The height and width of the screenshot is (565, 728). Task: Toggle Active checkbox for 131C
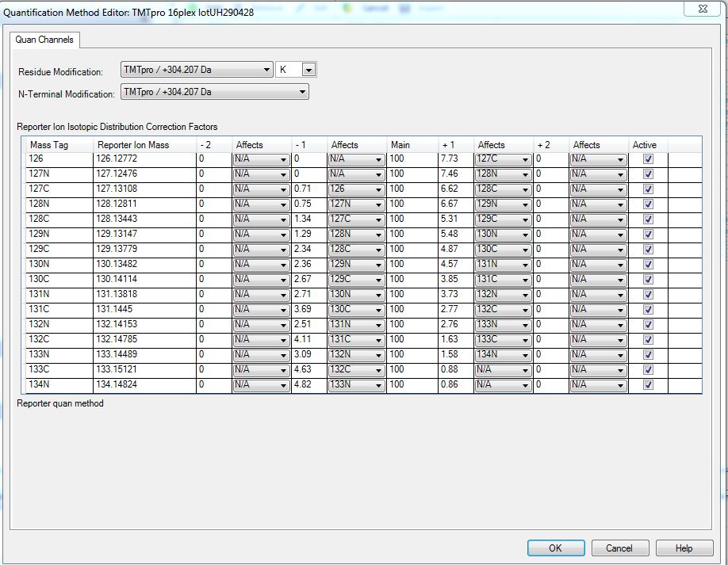click(648, 309)
